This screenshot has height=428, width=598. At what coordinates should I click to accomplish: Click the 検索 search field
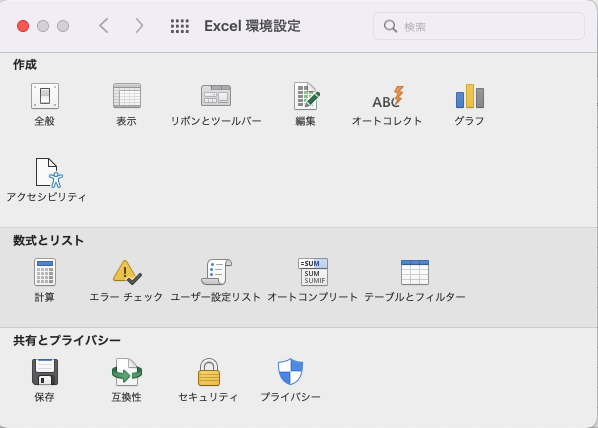479,26
